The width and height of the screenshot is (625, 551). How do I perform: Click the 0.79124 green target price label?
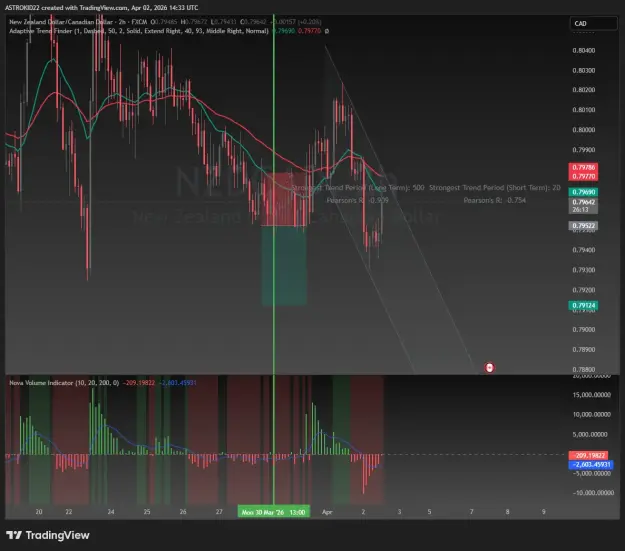pos(583,305)
